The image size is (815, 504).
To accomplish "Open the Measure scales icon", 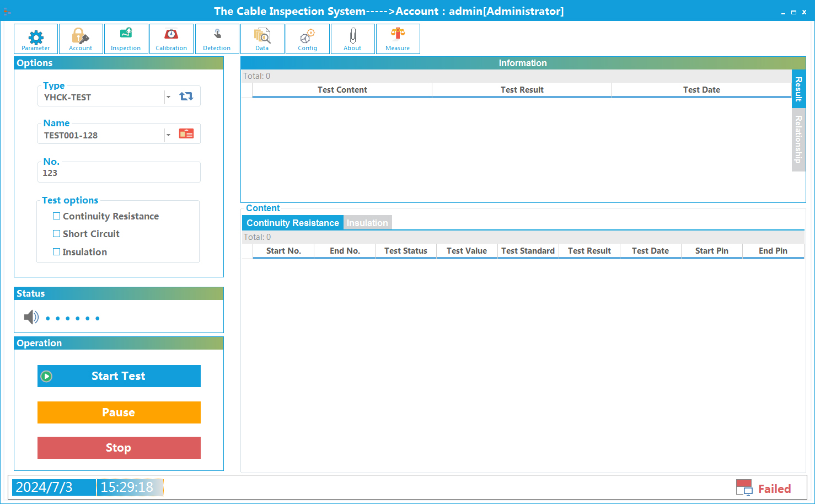I will [398, 39].
